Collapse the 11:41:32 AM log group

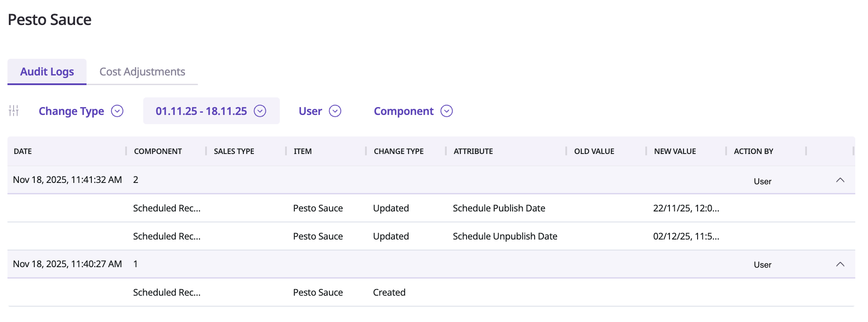click(840, 180)
